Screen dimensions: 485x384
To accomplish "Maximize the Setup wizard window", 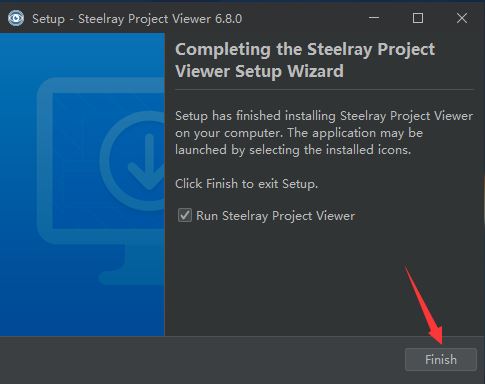I will click(x=418, y=18).
